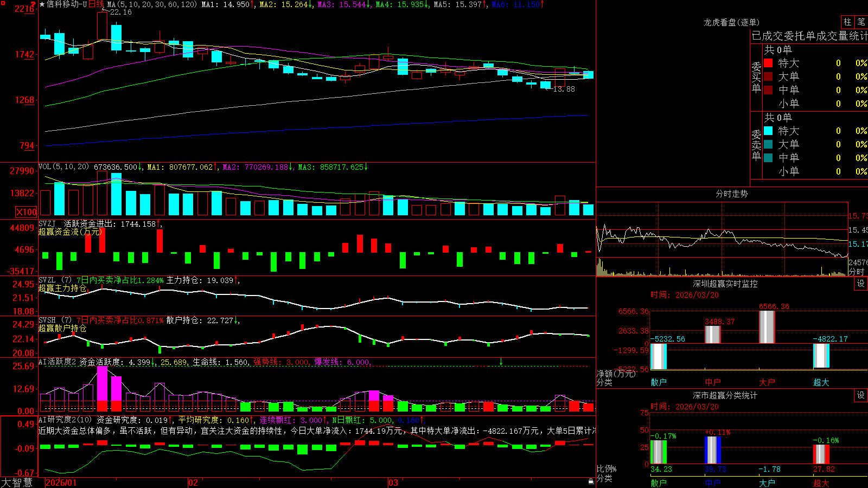Viewport: 868px width, 488px height.
Task: Click the magenta MA3: 15.544 value
Action: 344,4
